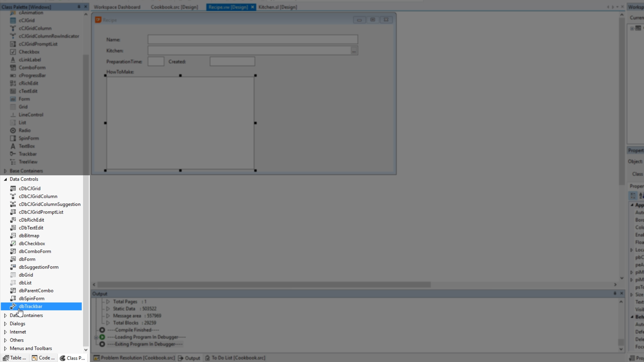
Task: Switch to the Code Explorer tab
Action: pos(44,358)
